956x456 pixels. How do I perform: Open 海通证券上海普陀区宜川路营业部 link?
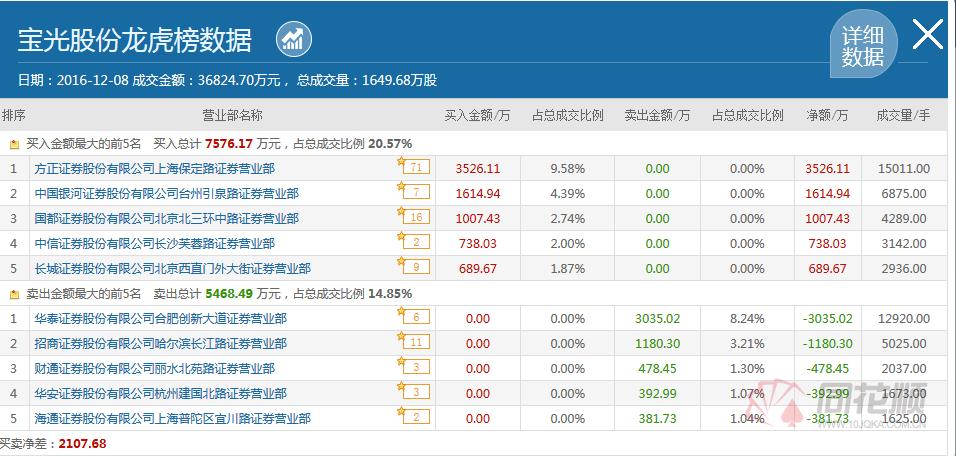[x=173, y=418]
